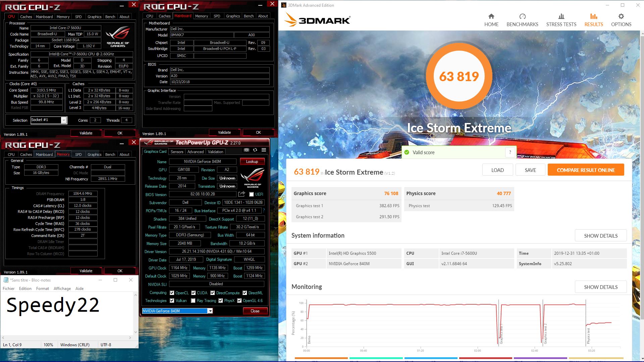Take a GPU-Z screenshot with camera icon
The height and width of the screenshot is (362, 644).
247,150
